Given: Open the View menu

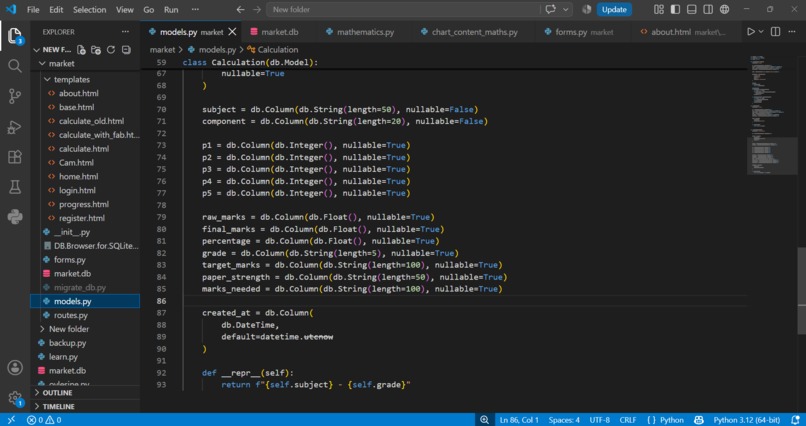Looking at the screenshot, I should coord(124,10).
